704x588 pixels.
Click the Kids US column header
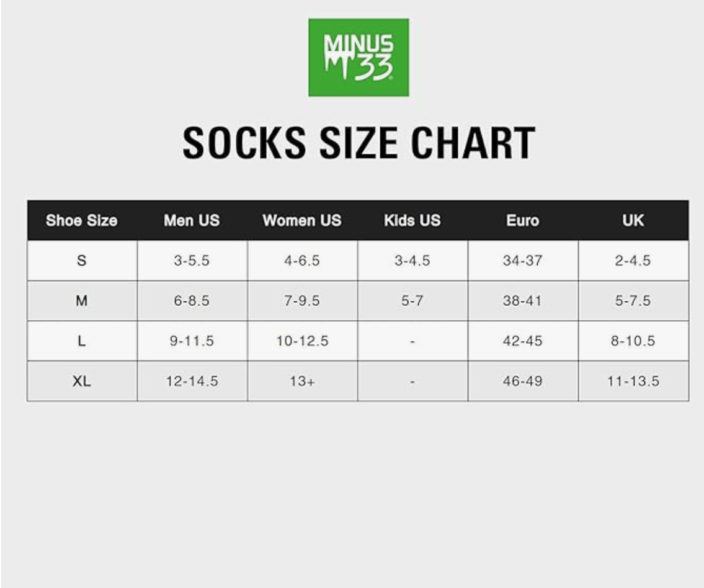point(412,221)
